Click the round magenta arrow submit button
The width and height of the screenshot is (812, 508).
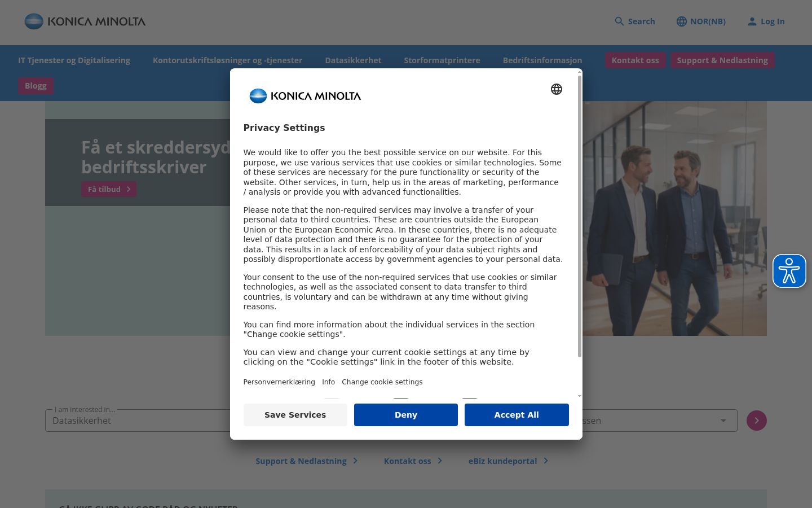[757, 421]
